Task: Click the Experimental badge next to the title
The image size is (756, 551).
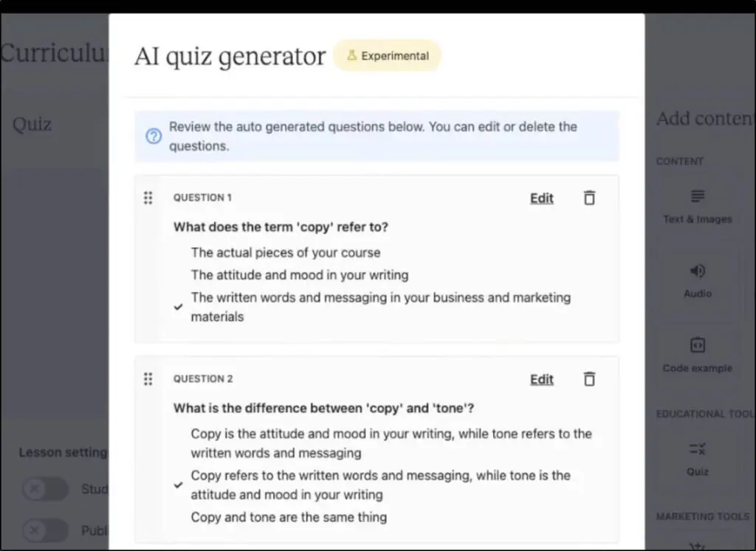Action: coord(387,55)
